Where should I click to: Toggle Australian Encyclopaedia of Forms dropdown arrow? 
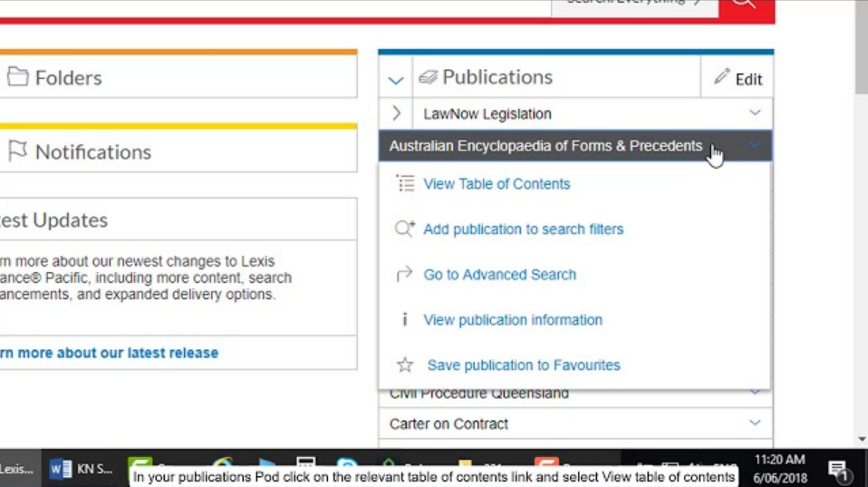click(755, 145)
